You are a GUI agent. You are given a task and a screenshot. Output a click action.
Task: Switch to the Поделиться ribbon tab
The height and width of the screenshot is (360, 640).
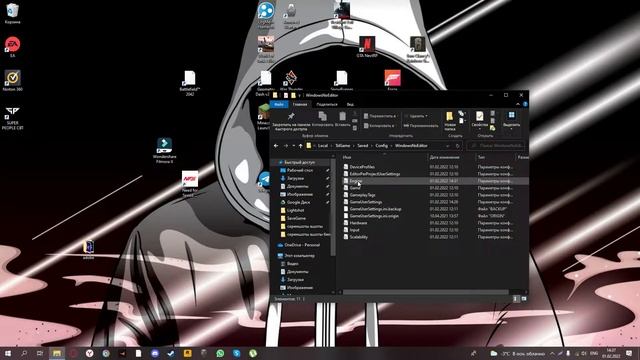(x=327, y=104)
